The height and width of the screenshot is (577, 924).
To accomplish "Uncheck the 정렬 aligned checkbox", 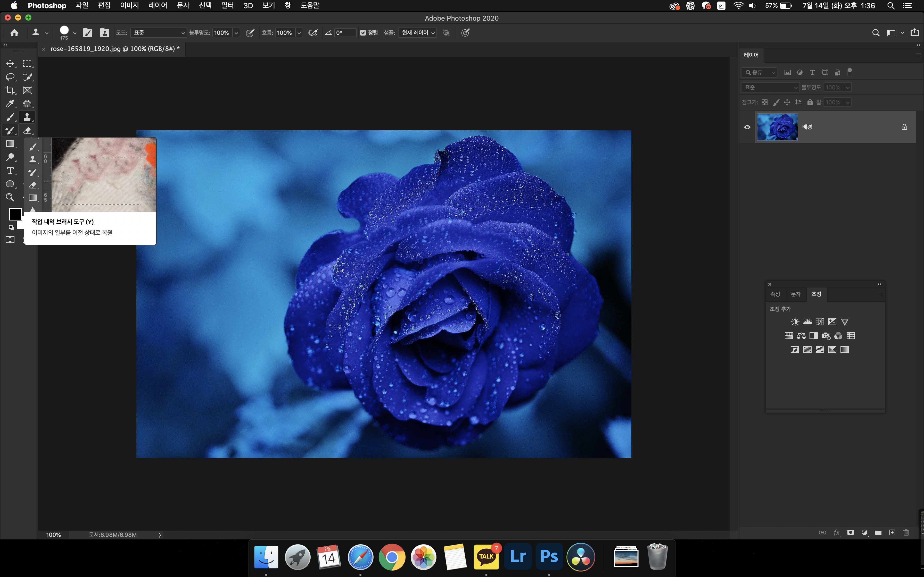I will click(363, 33).
